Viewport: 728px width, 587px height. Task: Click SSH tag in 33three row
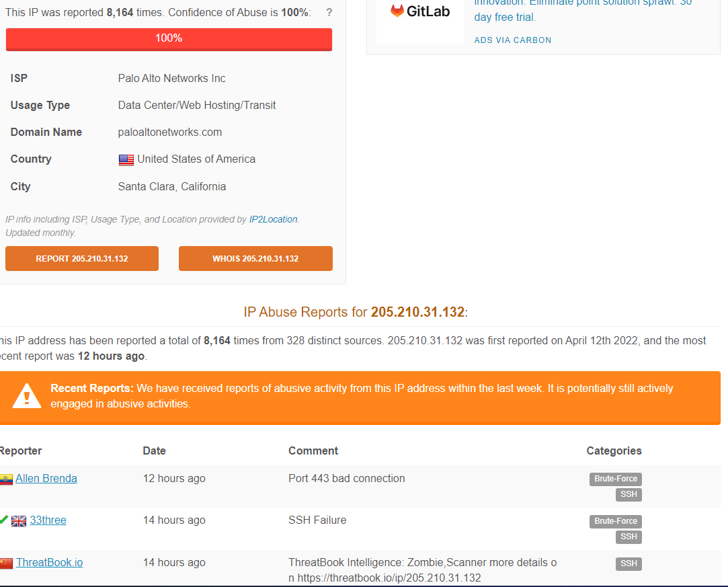click(x=629, y=537)
